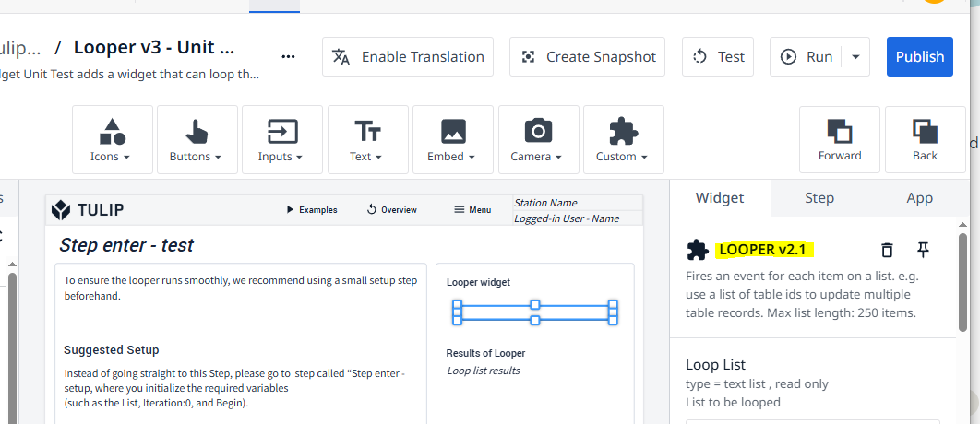Click the LOOPER puzzle piece icon
This screenshot has width=980, height=424.
pos(698,250)
